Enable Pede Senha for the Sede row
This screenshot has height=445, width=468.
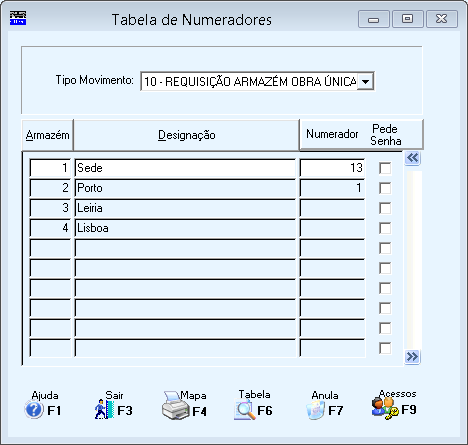point(385,168)
